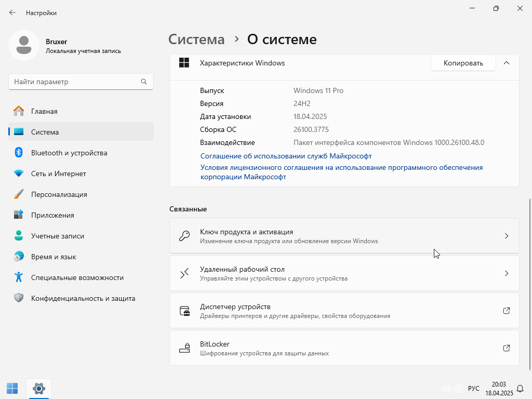Open Приложения section

[x=81, y=215]
